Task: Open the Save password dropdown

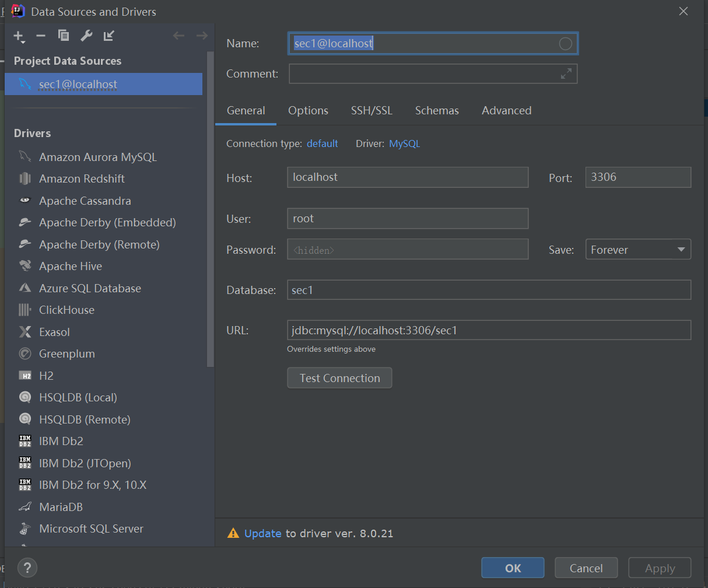Action: pos(638,250)
